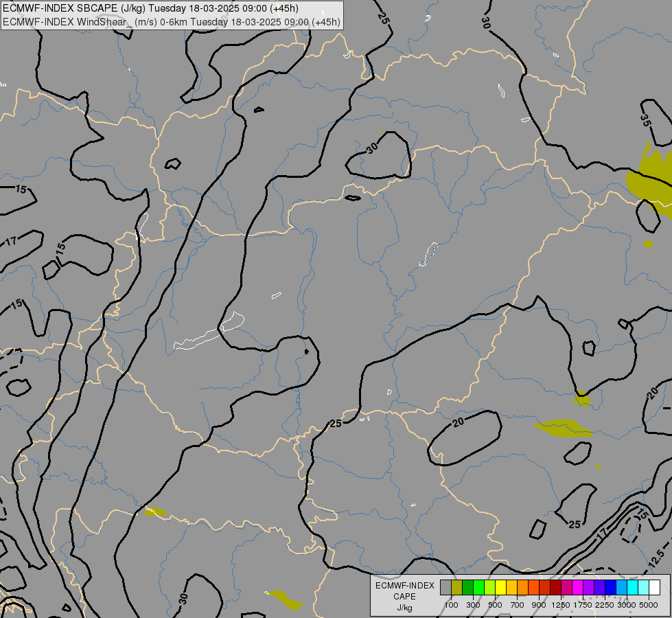Click legend value 900
Image resolution: width=672 pixels, height=618 pixels.
pos(539,605)
